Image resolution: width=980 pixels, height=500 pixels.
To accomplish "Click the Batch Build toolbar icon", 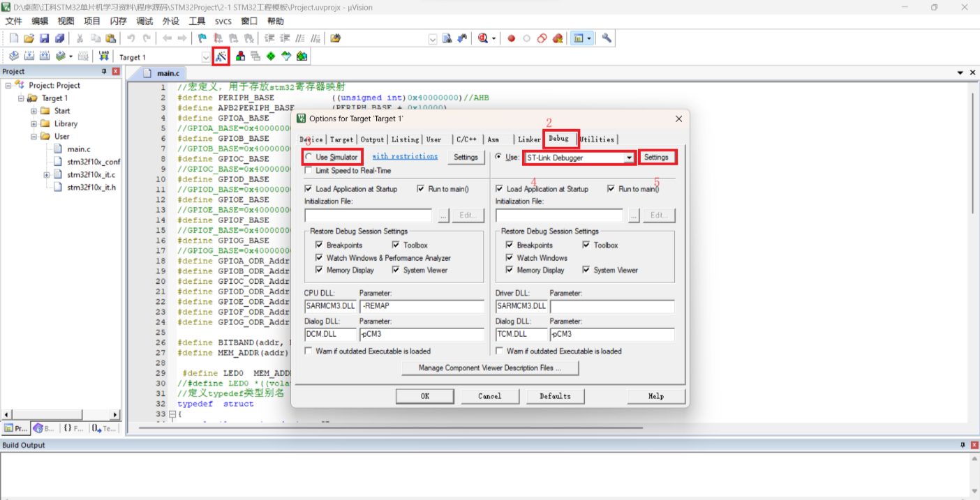I will click(61, 56).
